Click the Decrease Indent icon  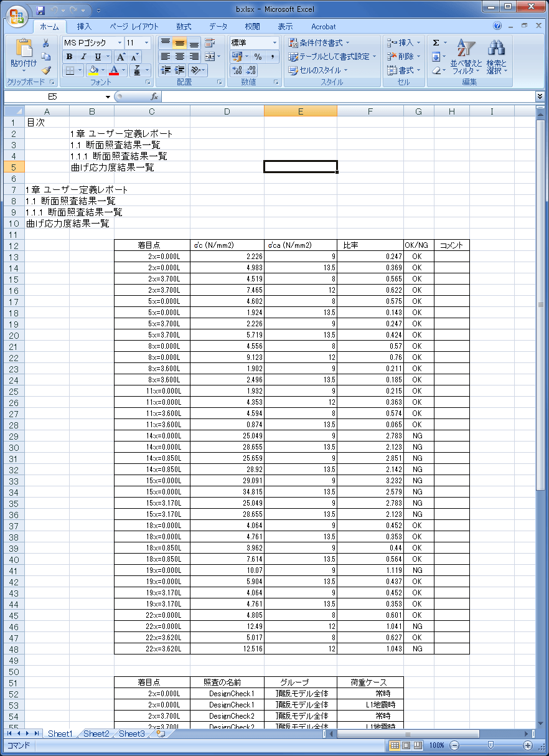coord(166,70)
